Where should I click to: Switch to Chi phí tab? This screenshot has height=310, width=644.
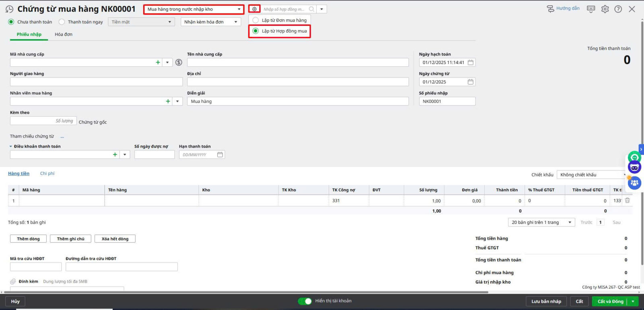click(47, 174)
